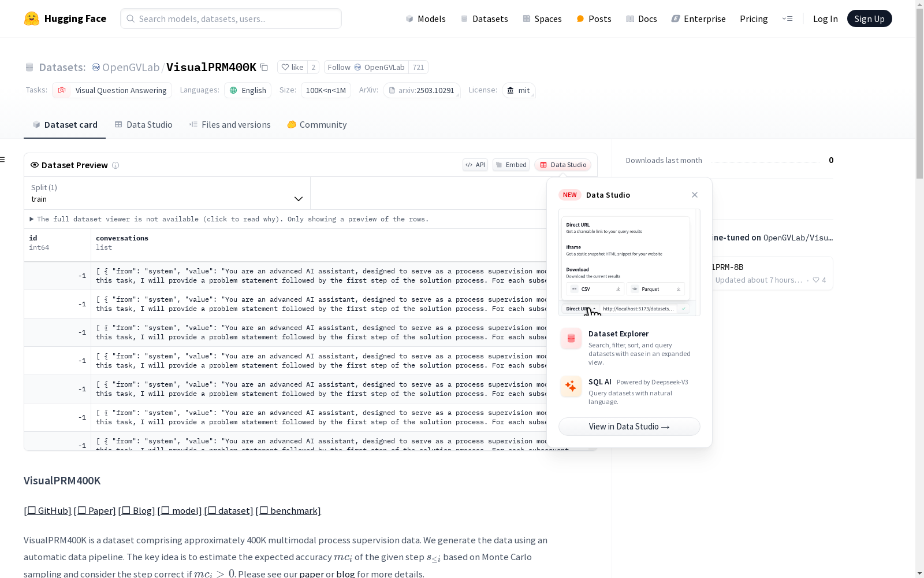The image size is (924, 578).
Task: Click the Data Studio preview thumbnail image
Action: pyautogui.click(x=629, y=262)
